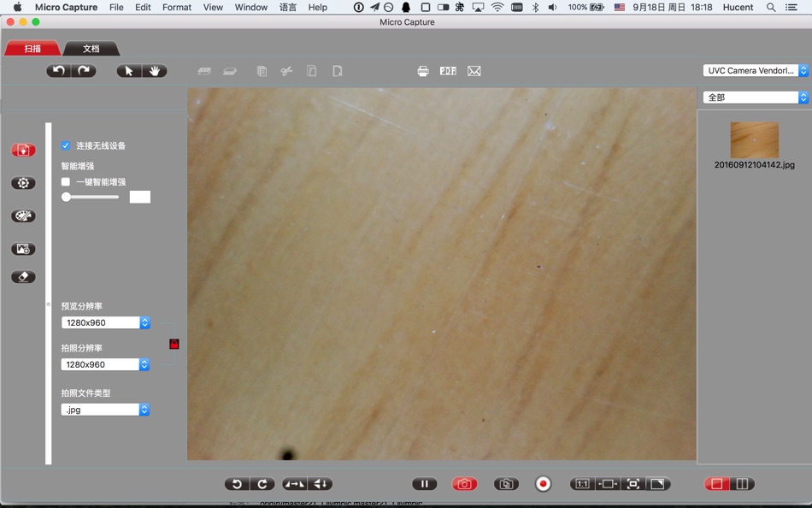Viewport: 812px width, 508px height.
Task: Open the email sharing icon
Action: [x=474, y=71]
